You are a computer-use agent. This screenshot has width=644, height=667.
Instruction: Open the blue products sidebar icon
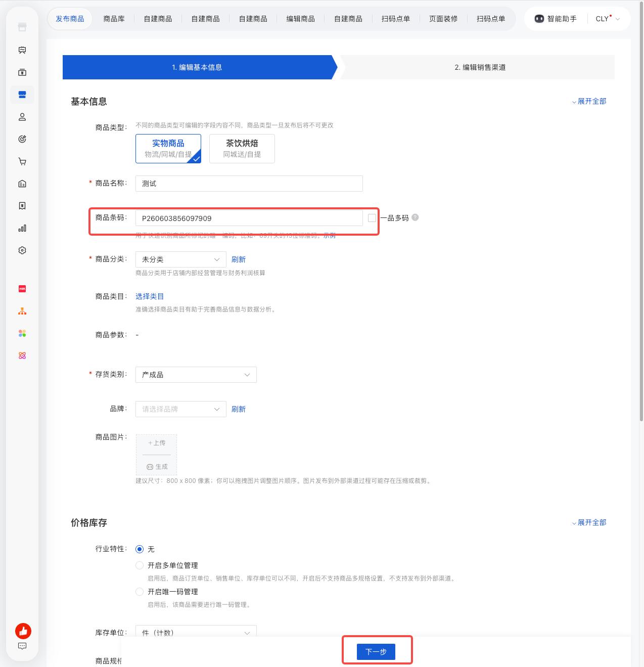22,95
